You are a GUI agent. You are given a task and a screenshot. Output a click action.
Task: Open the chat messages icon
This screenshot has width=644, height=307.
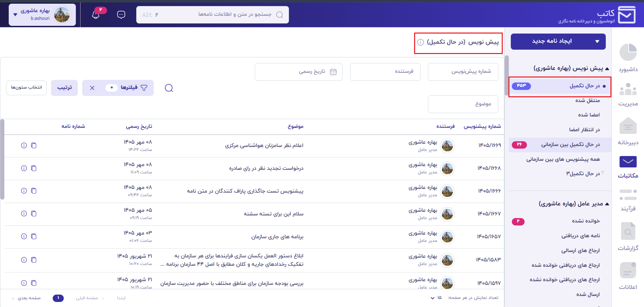(121, 15)
